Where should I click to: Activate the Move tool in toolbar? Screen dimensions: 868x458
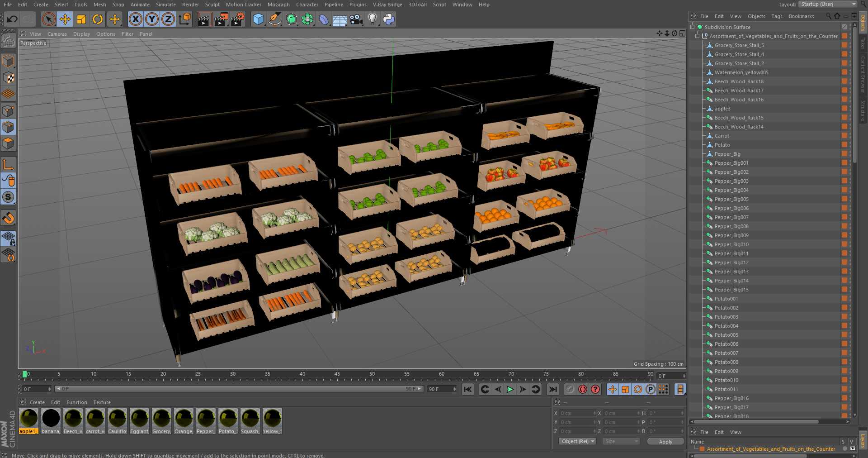(x=65, y=19)
